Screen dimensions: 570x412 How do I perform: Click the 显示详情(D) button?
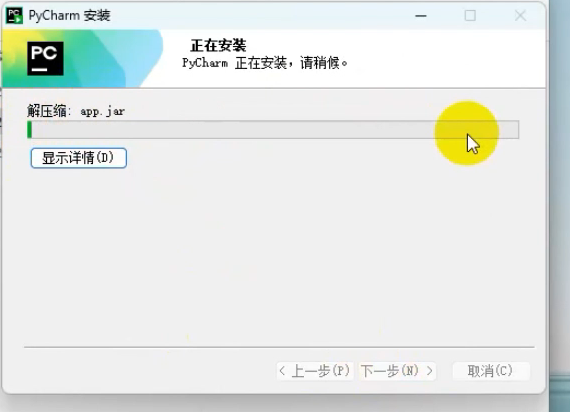(x=79, y=158)
